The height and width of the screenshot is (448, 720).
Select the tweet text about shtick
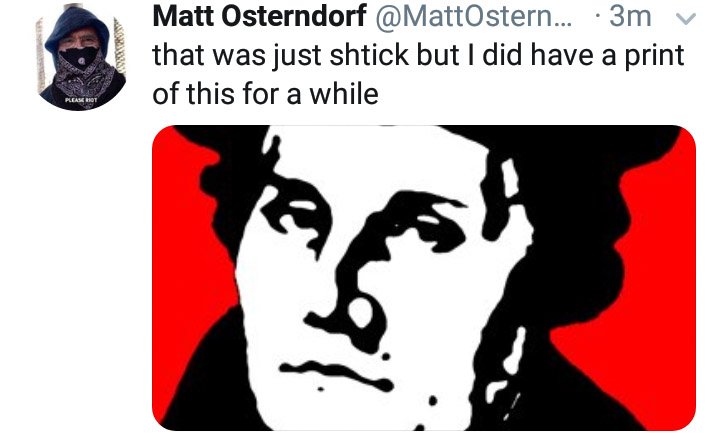pyautogui.click(x=418, y=74)
